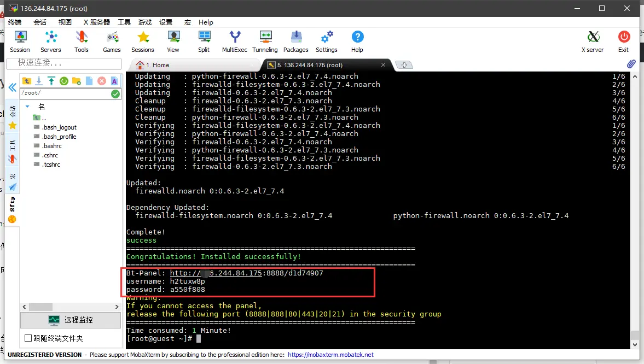Open the Tunneling toolbar icon
The width and height of the screenshot is (644, 364).
click(265, 42)
